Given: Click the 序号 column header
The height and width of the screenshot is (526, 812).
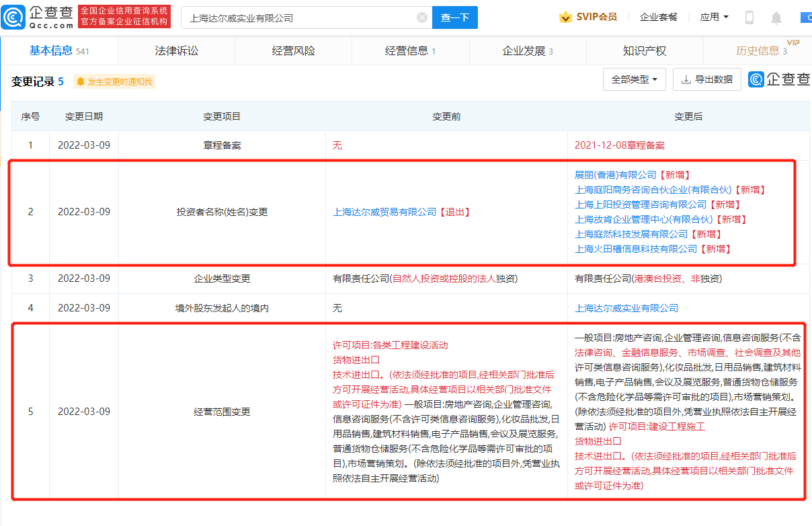Looking at the screenshot, I should pyautogui.click(x=30, y=116).
